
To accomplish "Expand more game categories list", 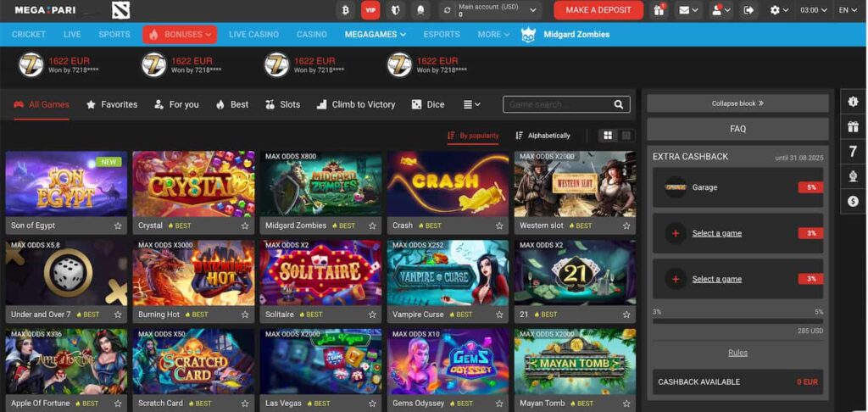I will (471, 104).
